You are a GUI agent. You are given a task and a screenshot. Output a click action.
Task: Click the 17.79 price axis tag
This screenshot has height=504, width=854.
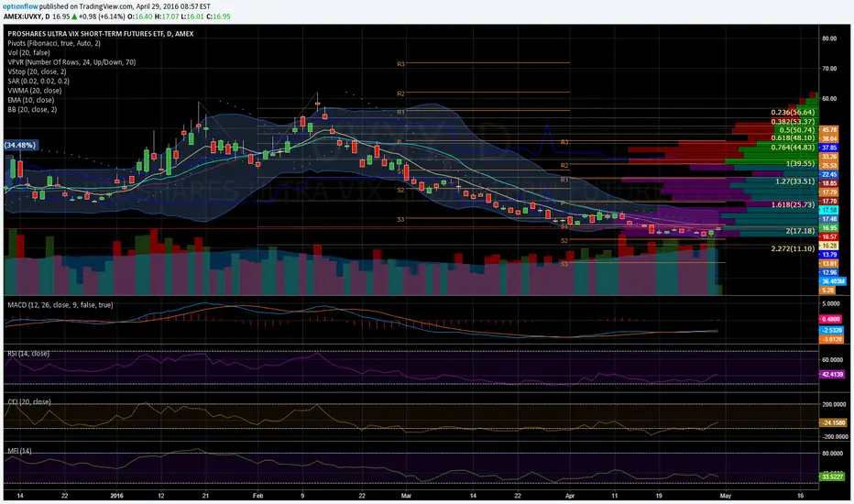[829, 192]
